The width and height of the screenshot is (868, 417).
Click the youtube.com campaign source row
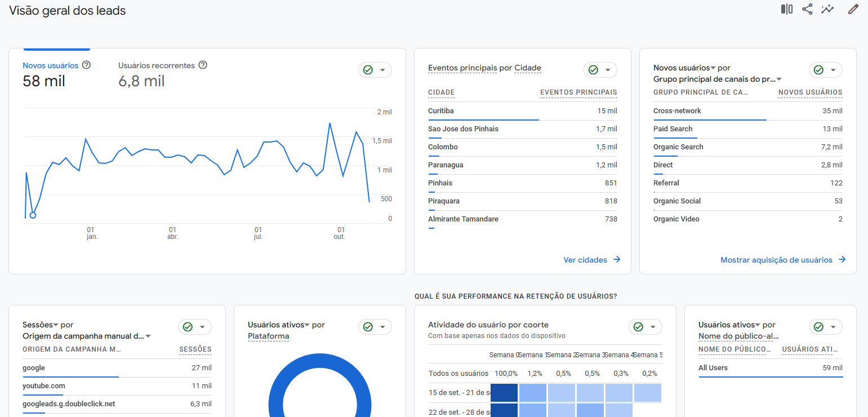(x=117, y=386)
